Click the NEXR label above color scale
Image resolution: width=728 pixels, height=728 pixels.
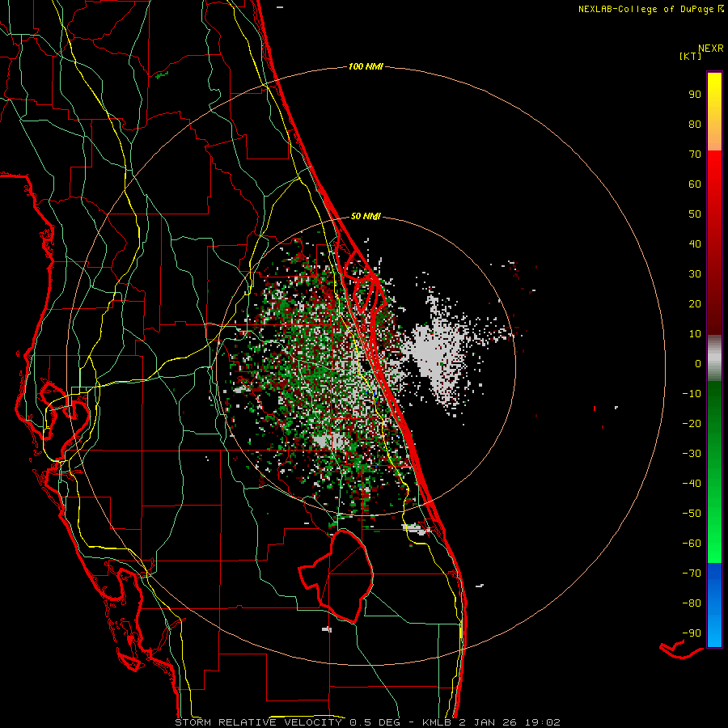click(711, 49)
